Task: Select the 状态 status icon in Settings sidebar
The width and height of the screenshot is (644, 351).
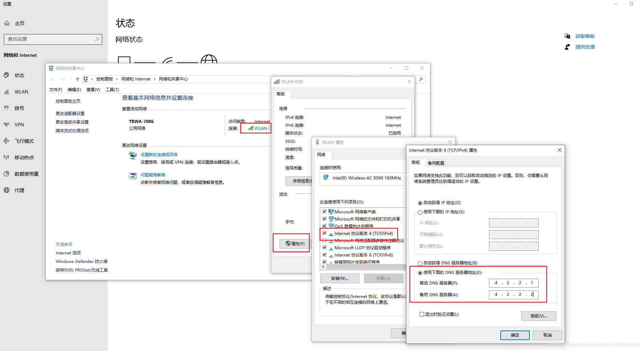Action: click(6, 75)
